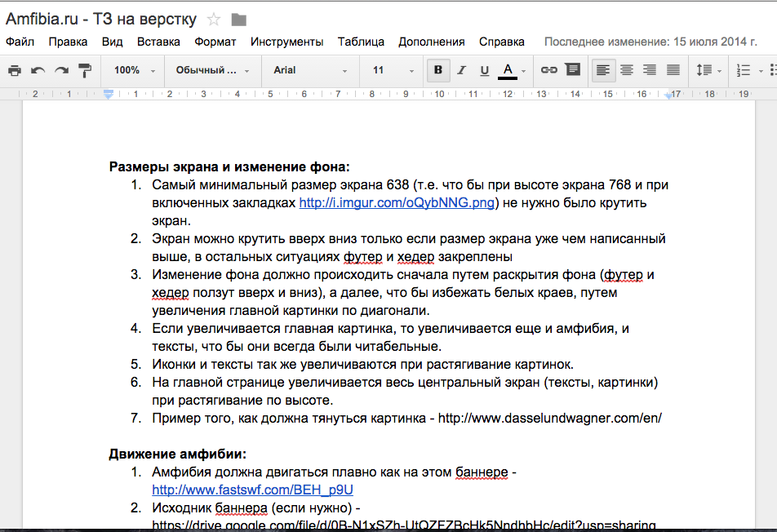Open the Формат menu
Screen dimensions: 777x532
click(215, 42)
